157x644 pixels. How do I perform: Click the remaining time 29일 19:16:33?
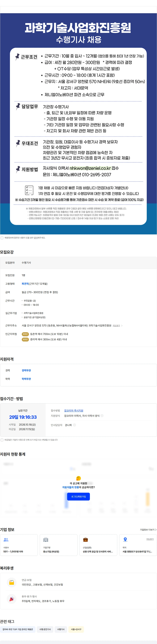point(23,417)
